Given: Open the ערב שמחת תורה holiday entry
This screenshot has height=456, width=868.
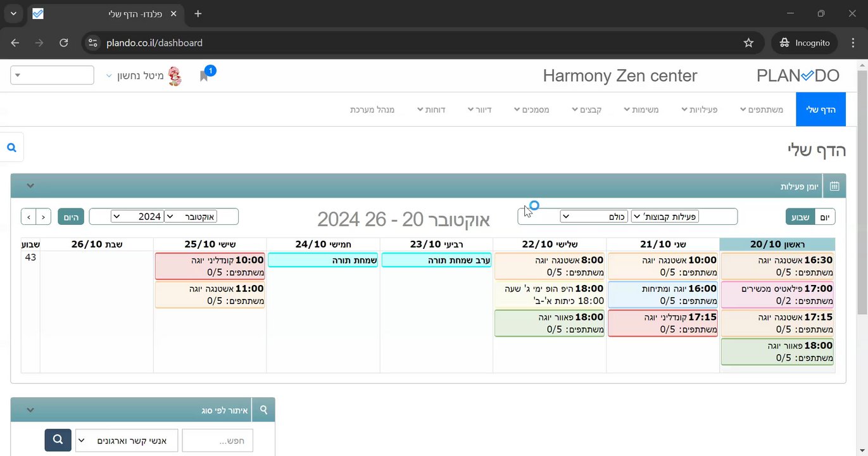Looking at the screenshot, I should click(436, 260).
